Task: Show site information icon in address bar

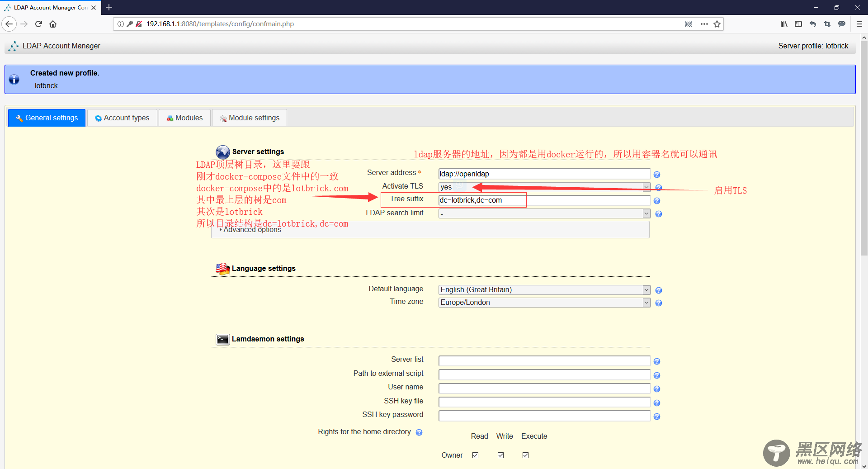Action: pos(121,24)
